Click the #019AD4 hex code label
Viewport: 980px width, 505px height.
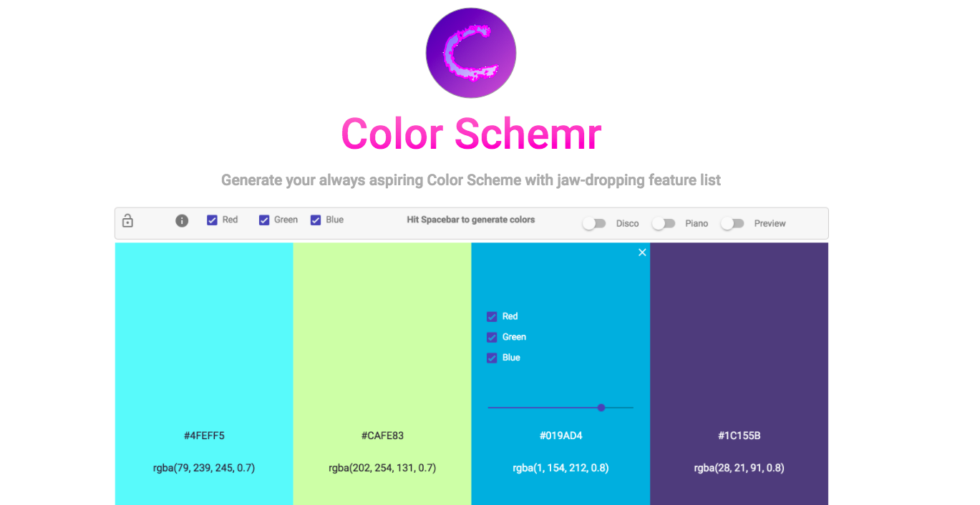pyautogui.click(x=561, y=436)
